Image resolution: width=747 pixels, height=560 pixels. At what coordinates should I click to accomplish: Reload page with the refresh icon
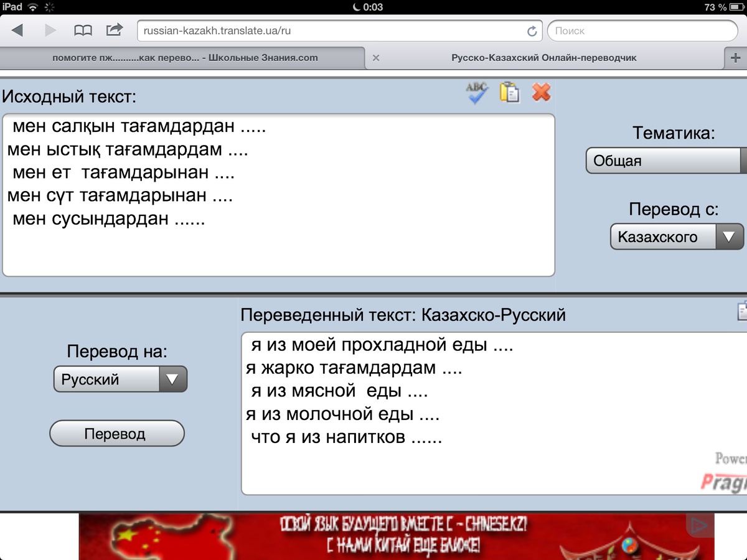tap(532, 31)
